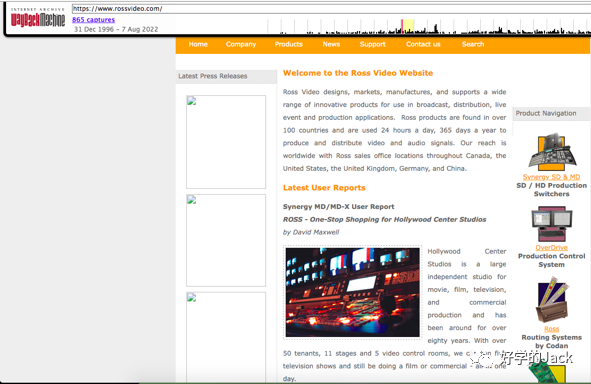Open the Home menu item
The height and width of the screenshot is (384, 591).
coord(198,44)
